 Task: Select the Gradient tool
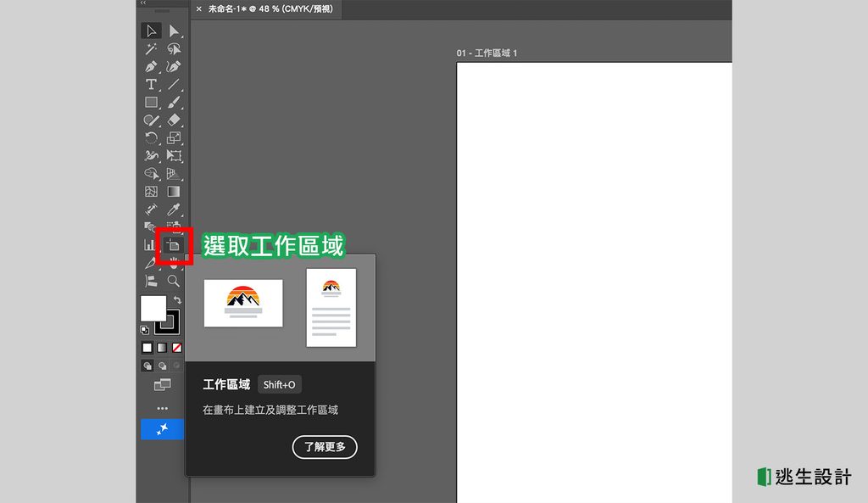click(174, 192)
